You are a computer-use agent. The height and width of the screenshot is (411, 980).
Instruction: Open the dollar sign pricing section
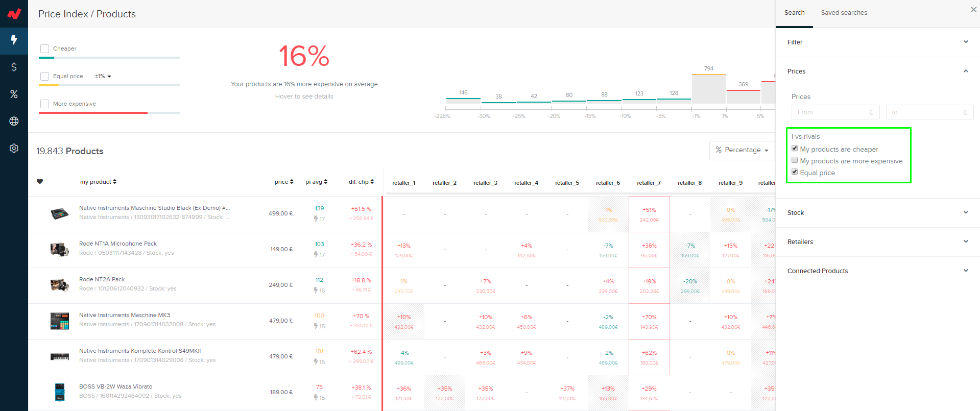coord(14,67)
